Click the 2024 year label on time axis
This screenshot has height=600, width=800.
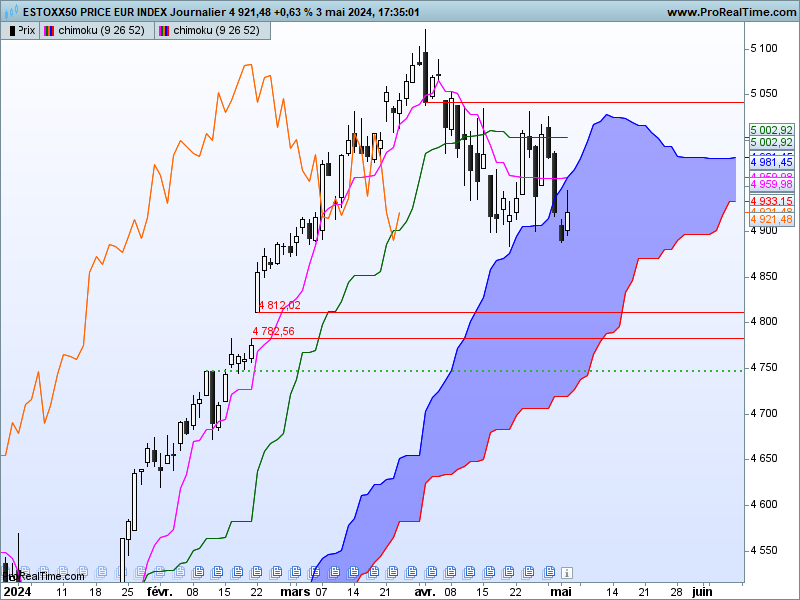[17, 592]
